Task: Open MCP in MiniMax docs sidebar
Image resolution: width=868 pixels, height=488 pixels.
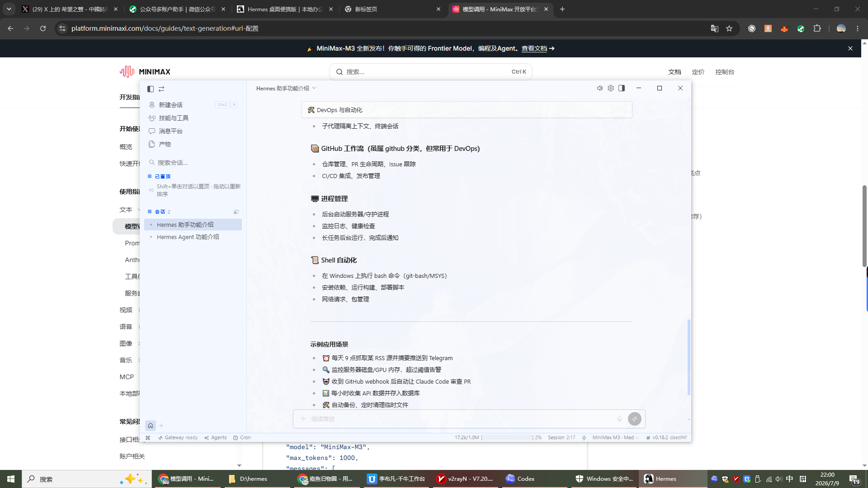Action: tap(127, 377)
